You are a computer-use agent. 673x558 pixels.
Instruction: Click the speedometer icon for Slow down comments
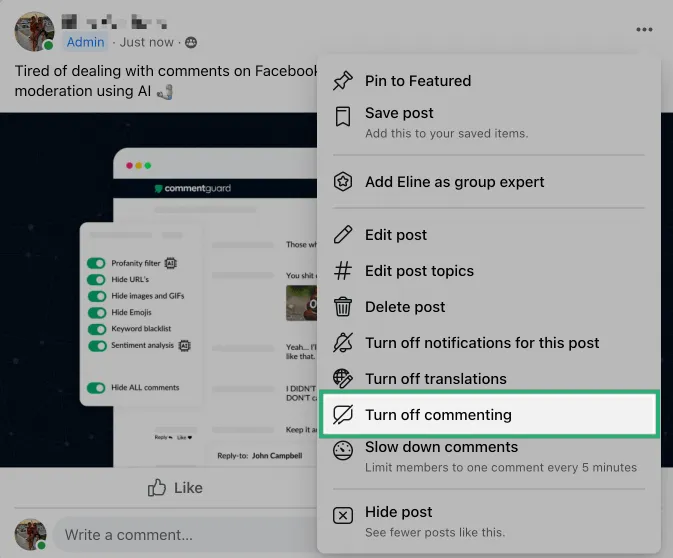tap(343, 450)
